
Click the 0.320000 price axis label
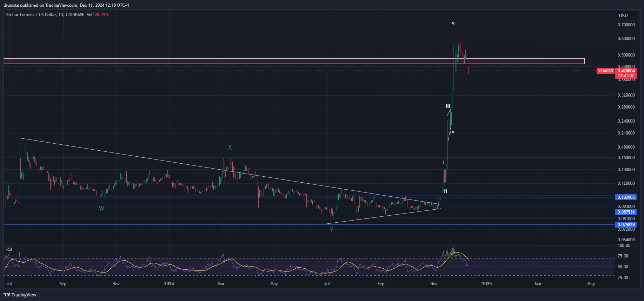coord(626,95)
